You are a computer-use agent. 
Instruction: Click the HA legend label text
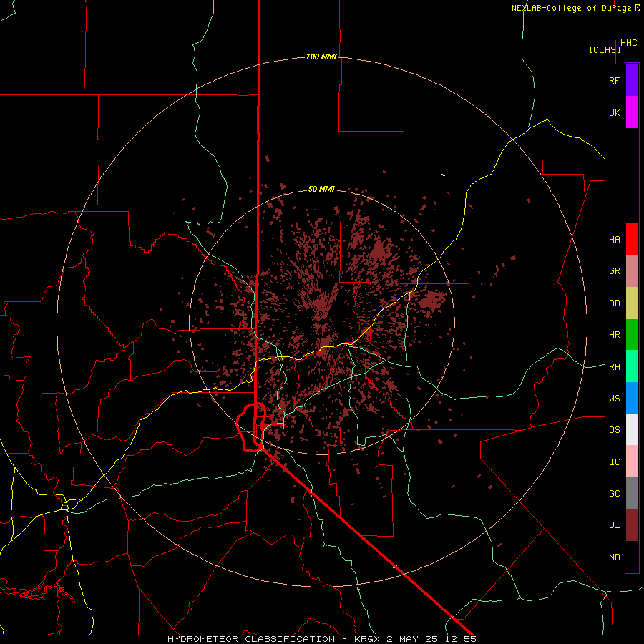tap(614, 240)
